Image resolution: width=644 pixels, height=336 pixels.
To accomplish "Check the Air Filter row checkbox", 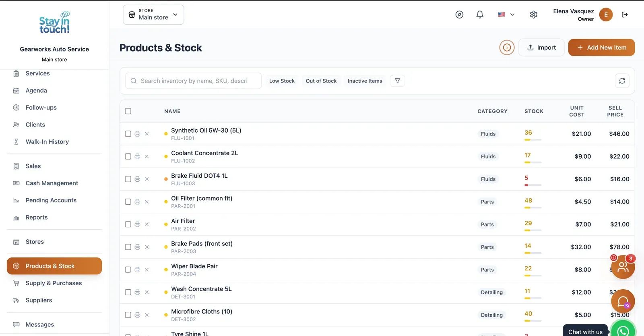I will click(128, 224).
